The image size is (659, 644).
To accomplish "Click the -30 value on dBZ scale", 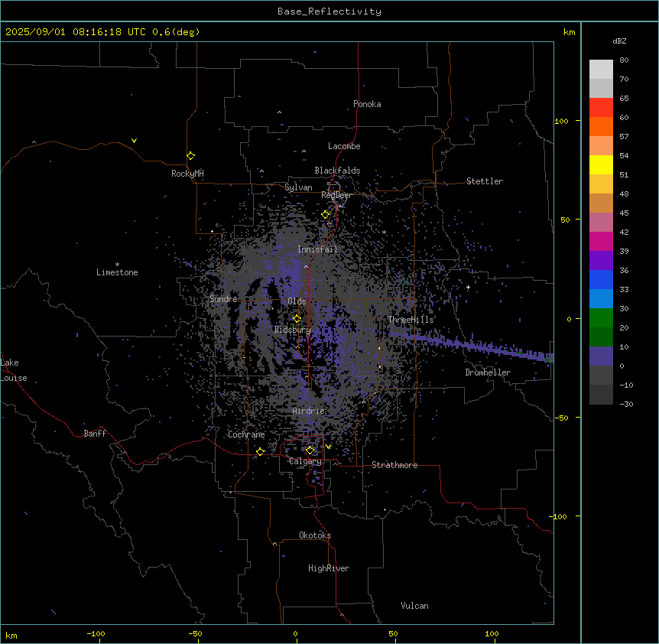I will 626,404.
